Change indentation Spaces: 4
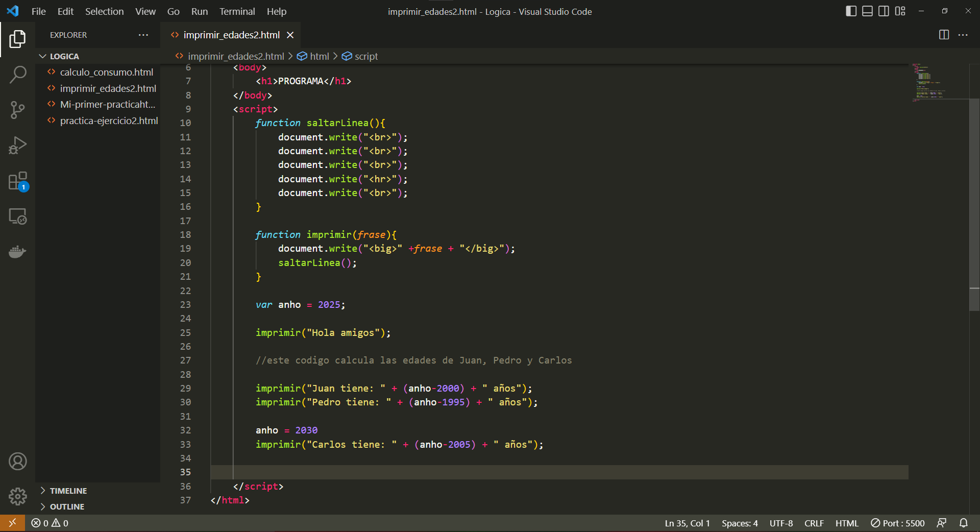Screen dimensions: 980x532 [x=740, y=523]
